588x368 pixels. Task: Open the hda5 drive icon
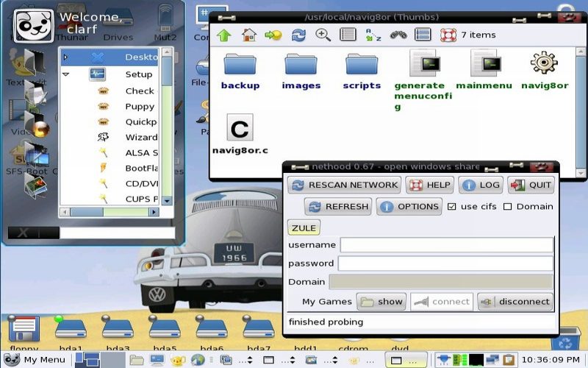click(164, 332)
